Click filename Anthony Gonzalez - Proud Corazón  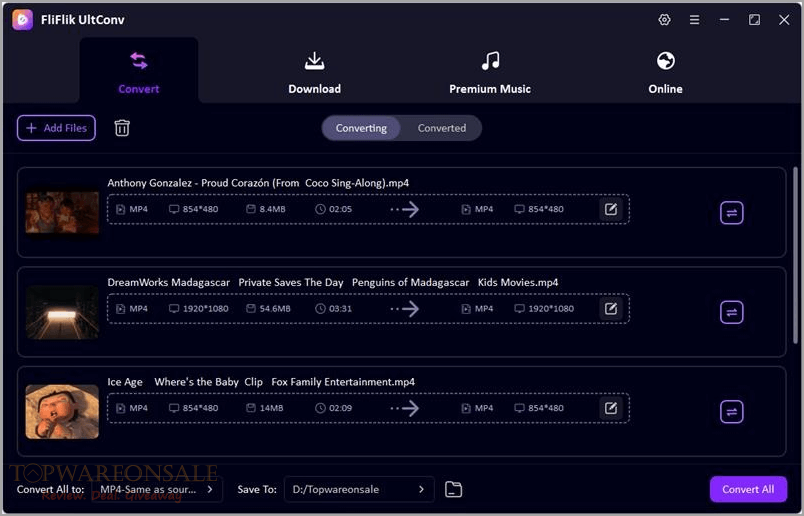pos(258,183)
